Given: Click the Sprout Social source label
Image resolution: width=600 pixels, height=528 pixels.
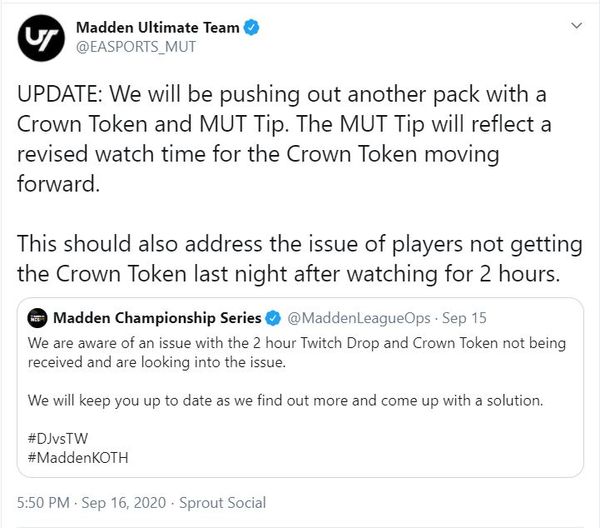Looking at the screenshot, I should click(223, 503).
